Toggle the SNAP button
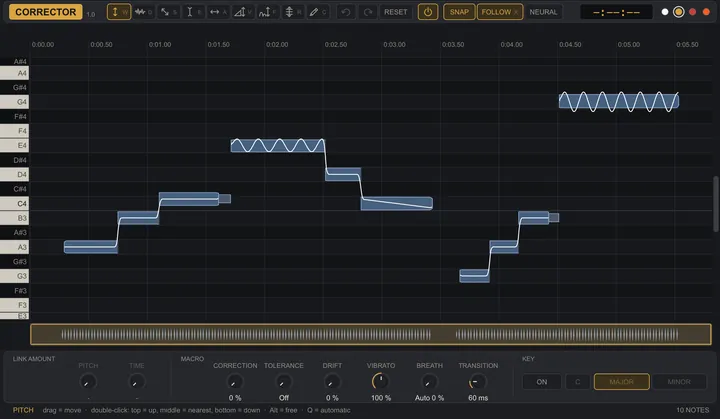The width and height of the screenshot is (720, 419). 459,12
